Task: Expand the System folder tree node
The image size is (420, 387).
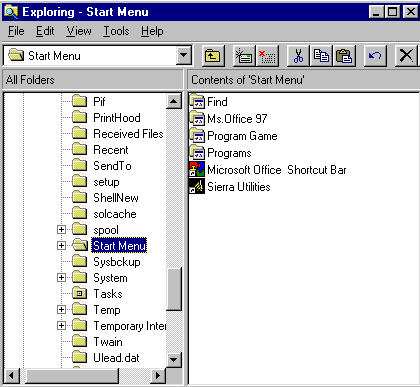Action: click(61, 278)
